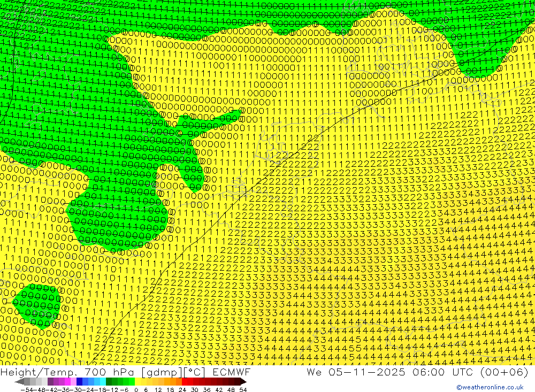Viewport: 535px width, 392px height.
Task: Click the weatheronline.co.uk copyright link
Action: (x=490, y=387)
